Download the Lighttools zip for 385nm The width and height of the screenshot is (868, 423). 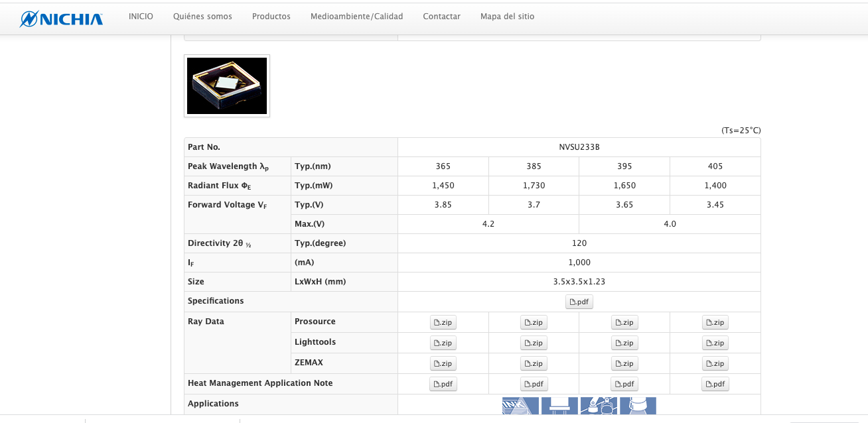click(x=534, y=343)
